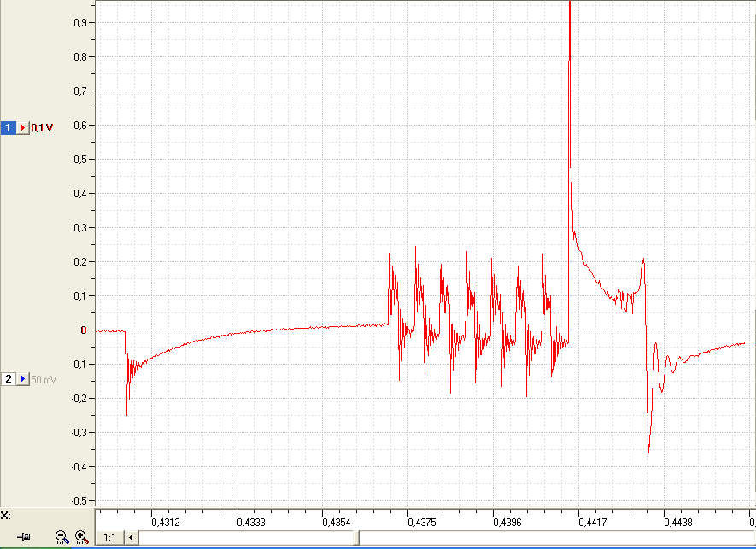
Task: Click the 50 mV scale label of channel 2
Action: coord(44,380)
